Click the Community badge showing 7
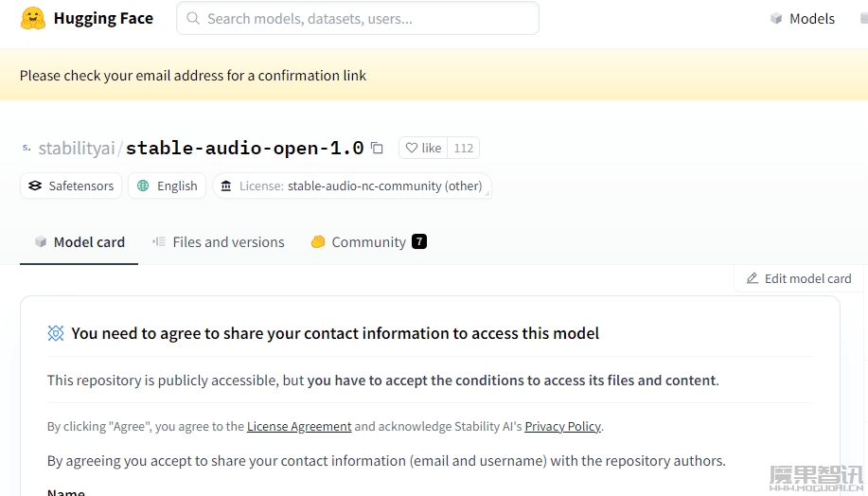This screenshot has height=496, width=868. (419, 241)
